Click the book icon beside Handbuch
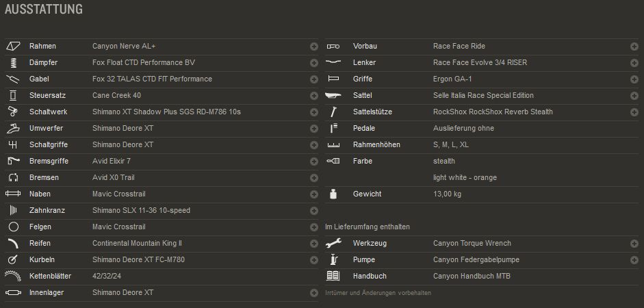 tap(333, 276)
